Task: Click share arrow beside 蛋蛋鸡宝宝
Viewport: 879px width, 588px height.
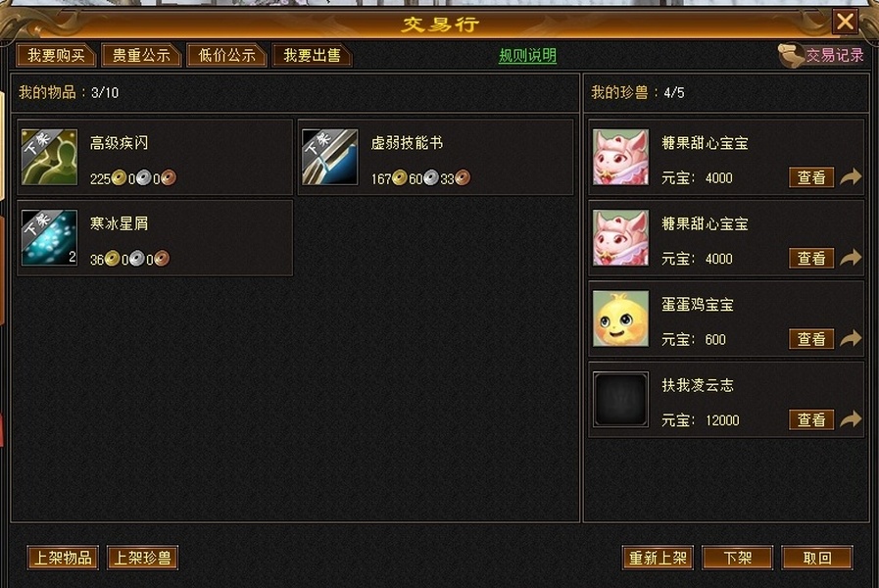Action: pyautogui.click(x=851, y=338)
